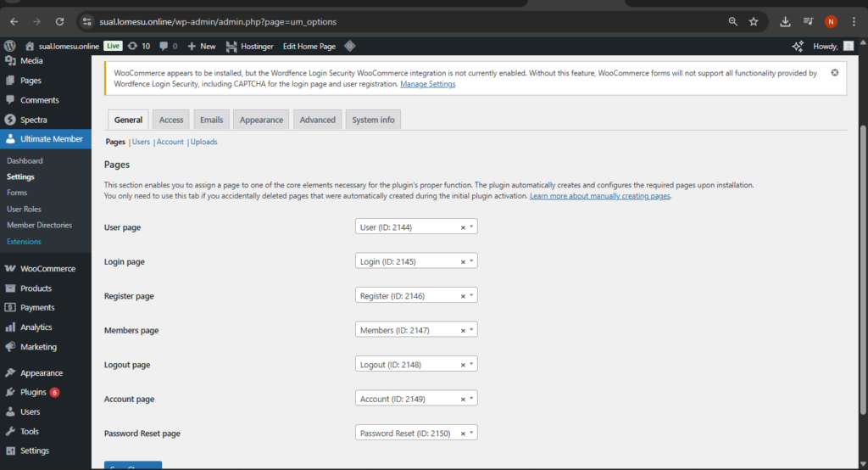Expand the Login page dropdown
This screenshot has height=470, width=868.
tap(472, 261)
